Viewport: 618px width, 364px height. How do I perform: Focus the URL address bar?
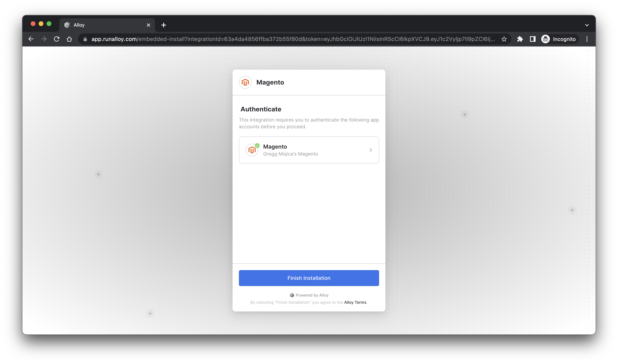(292, 39)
